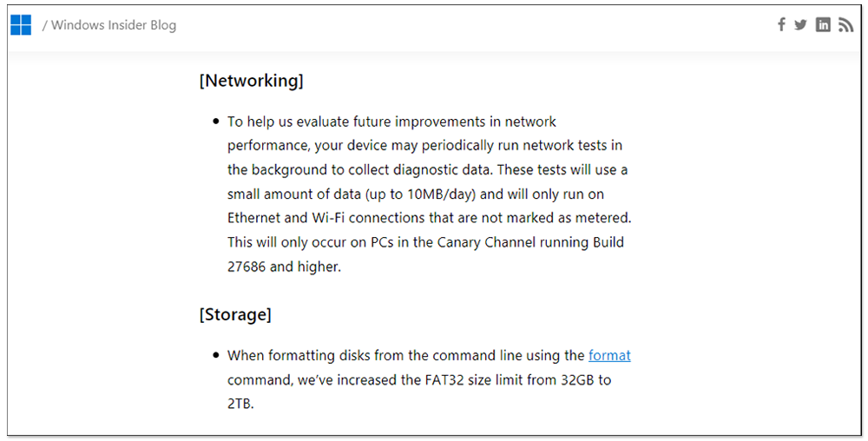Click the build number '27686' in the text
Image resolution: width=868 pixels, height=441 pixels.
pos(247,267)
